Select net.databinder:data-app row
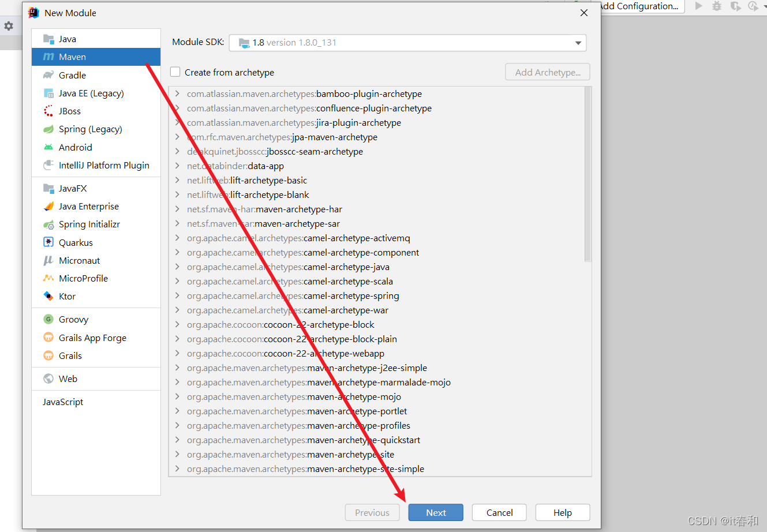Image resolution: width=767 pixels, height=532 pixels. (x=377, y=166)
